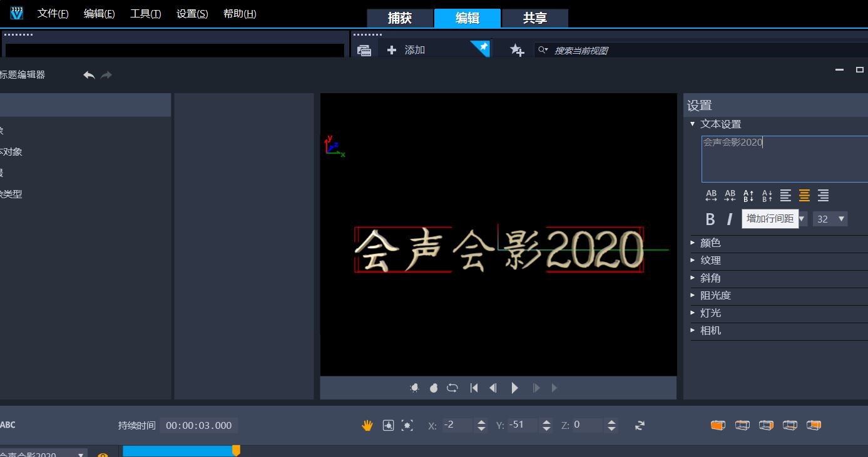868x457 pixels.
Task: Select the first orange cube view preset
Action: click(718, 425)
